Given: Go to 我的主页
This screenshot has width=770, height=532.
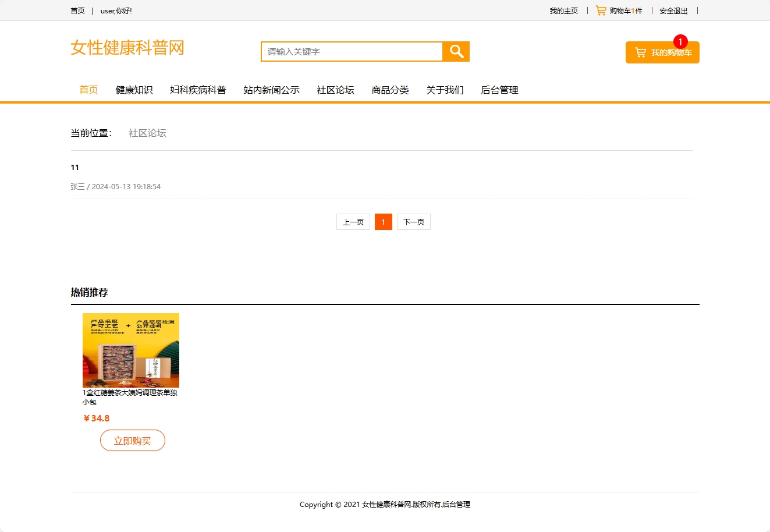Looking at the screenshot, I should click(x=563, y=10).
